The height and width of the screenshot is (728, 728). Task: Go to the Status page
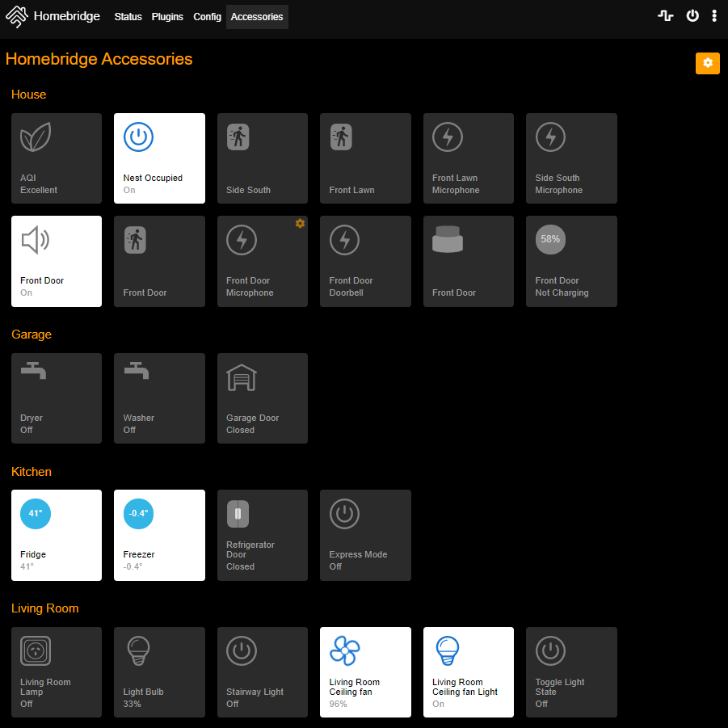tap(128, 17)
